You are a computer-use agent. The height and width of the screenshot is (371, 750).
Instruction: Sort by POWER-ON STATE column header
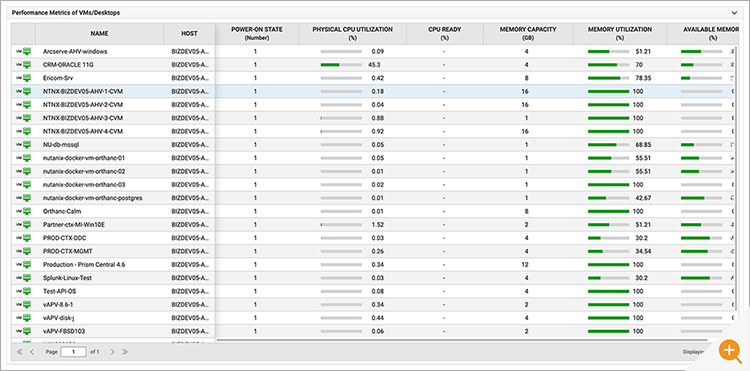pos(257,33)
